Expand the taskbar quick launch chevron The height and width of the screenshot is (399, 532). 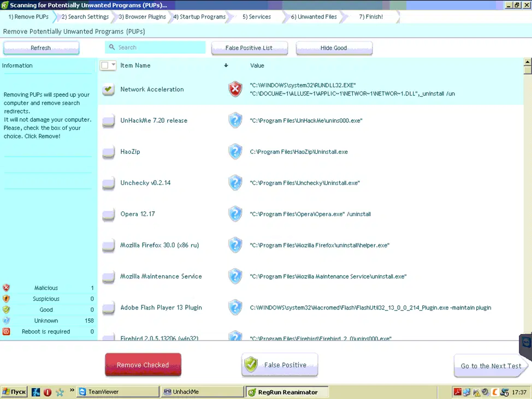[72, 390]
